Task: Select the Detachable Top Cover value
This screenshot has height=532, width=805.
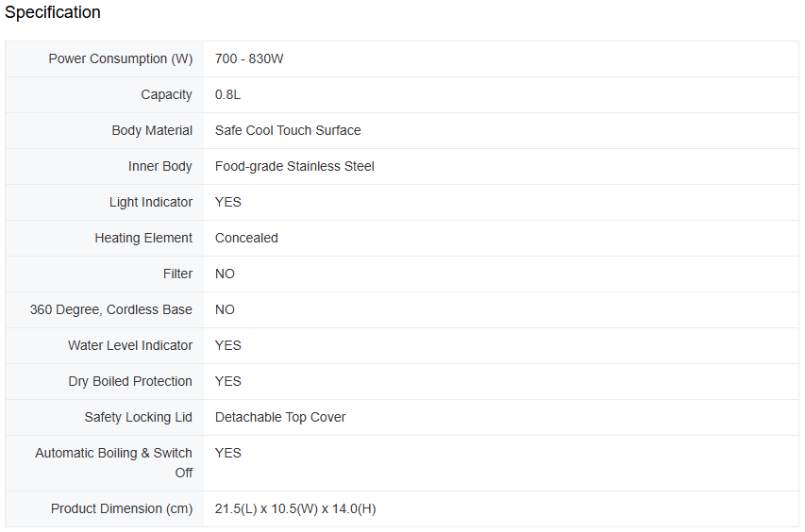Action: click(x=280, y=417)
